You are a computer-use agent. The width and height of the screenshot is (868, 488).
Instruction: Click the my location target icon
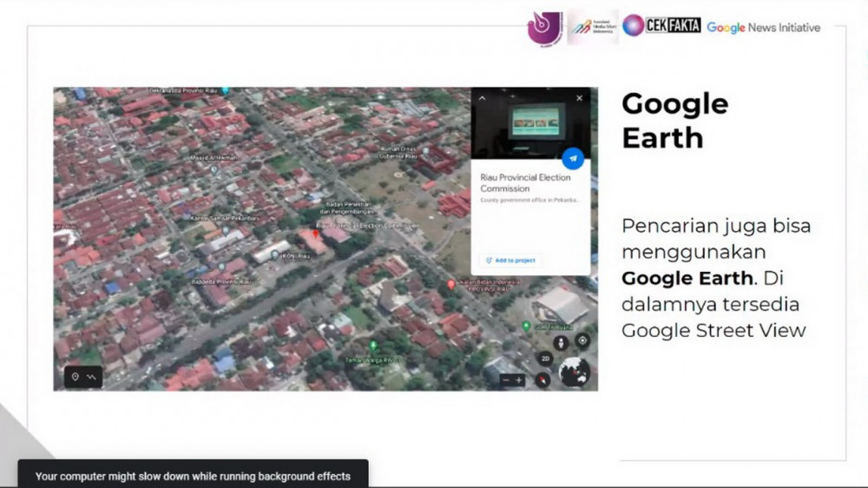[x=582, y=340]
